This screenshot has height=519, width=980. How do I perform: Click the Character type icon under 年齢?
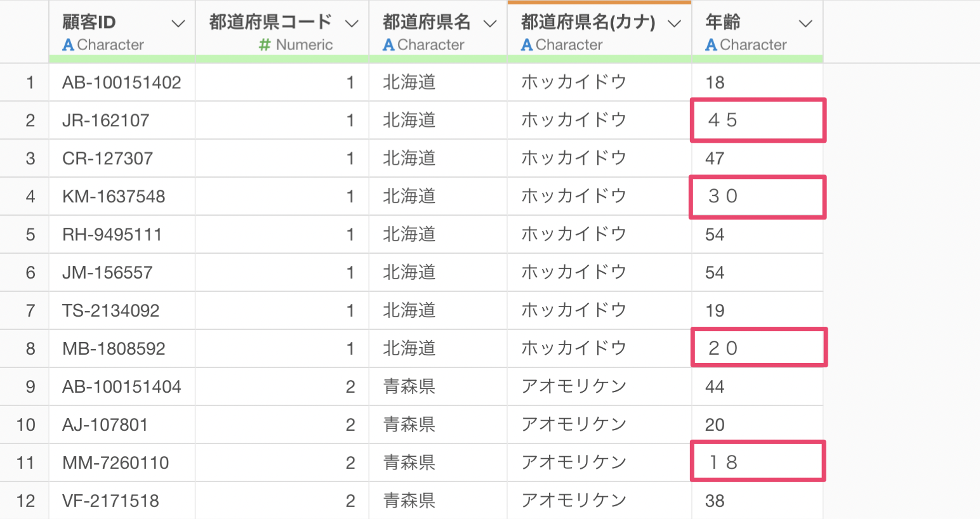(x=712, y=45)
